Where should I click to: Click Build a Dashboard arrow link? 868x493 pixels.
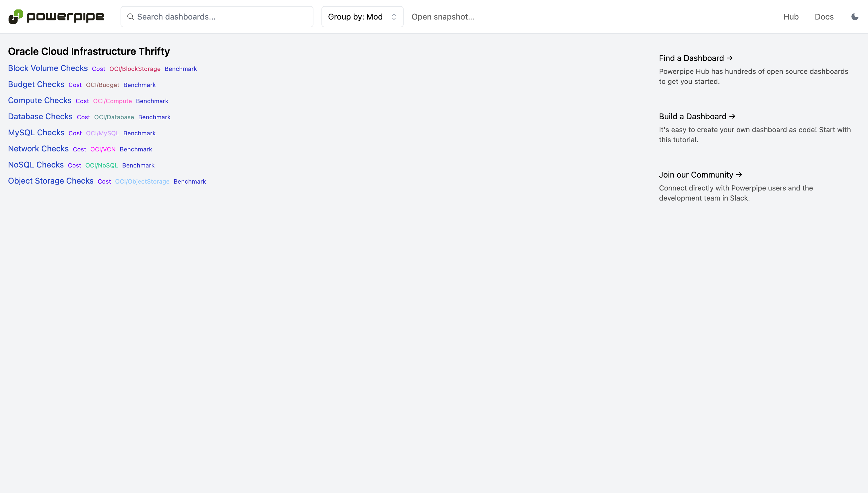[697, 116]
